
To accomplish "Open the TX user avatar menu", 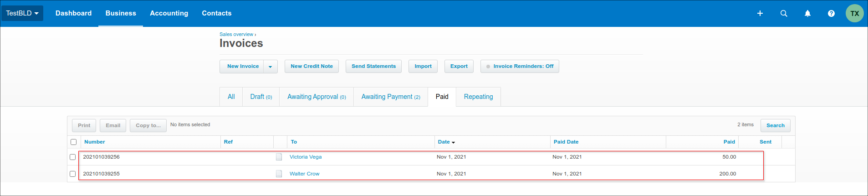I will (854, 13).
